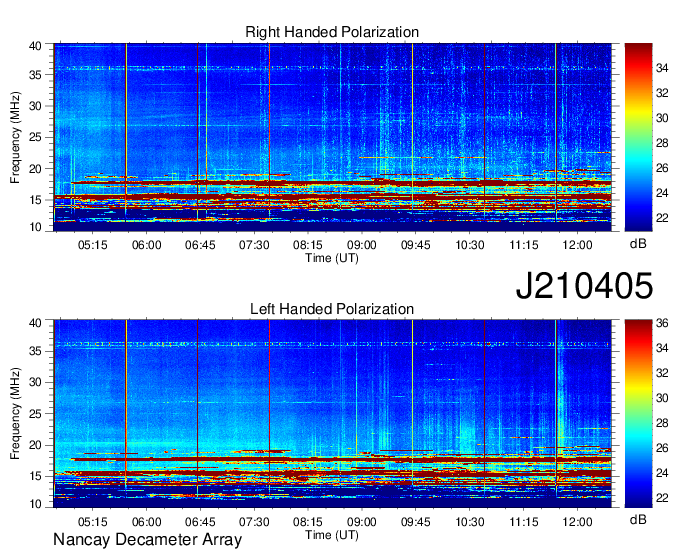This screenshot has height=552, width=680.
Task: Click the 08:15 time tick under Left Handed plot
Action: coord(308,521)
